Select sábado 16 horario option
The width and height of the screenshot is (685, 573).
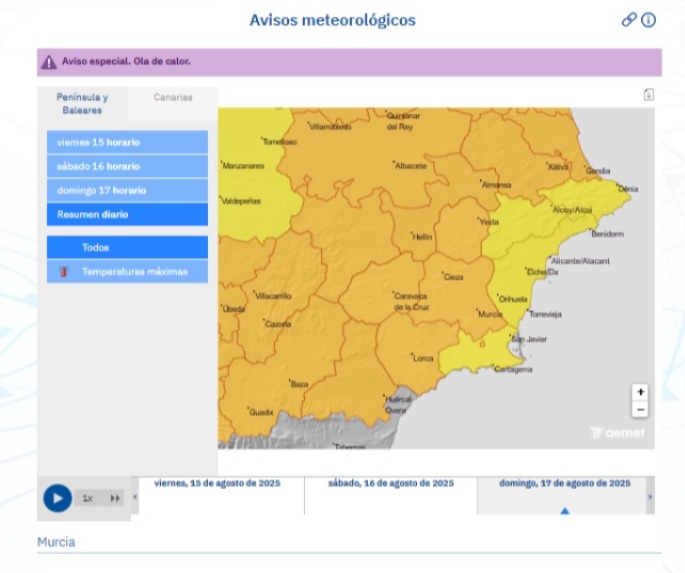(x=127, y=166)
